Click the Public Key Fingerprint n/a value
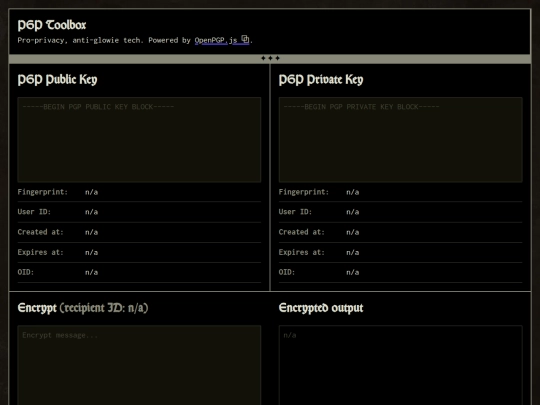Viewport: 540px width, 405px height. coord(92,192)
